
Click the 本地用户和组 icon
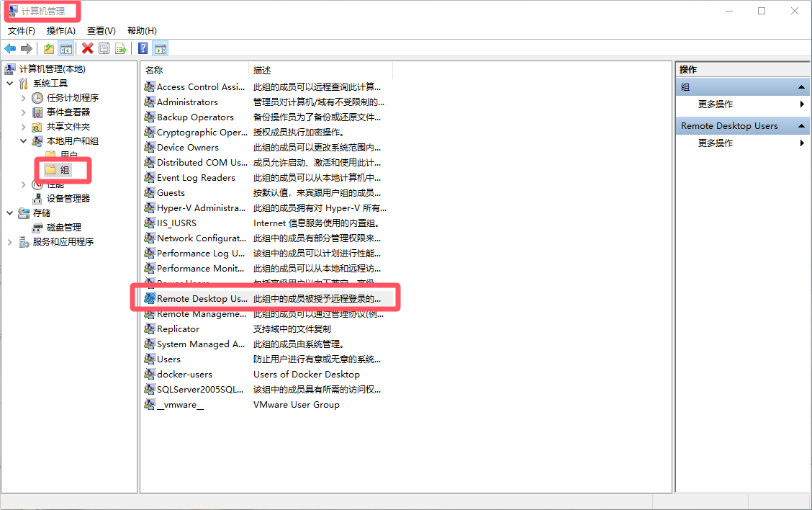point(37,141)
